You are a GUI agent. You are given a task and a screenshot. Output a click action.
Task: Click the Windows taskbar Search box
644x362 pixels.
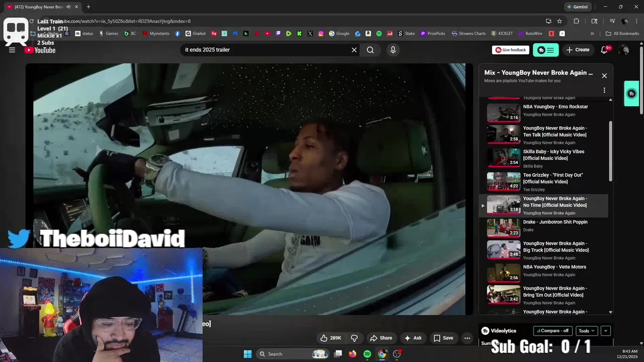point(294,354)
